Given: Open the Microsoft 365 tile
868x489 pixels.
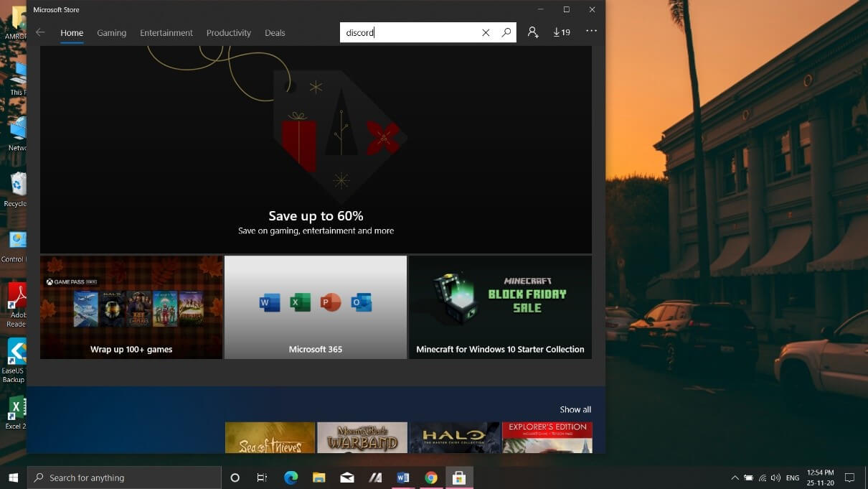Looking at the screenshot, I should click(316, 307).
